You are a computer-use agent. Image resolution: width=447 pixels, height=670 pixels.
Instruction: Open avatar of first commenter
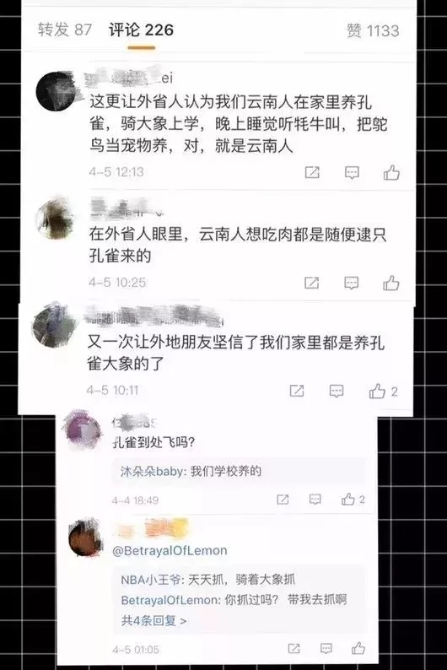point(56,91)
